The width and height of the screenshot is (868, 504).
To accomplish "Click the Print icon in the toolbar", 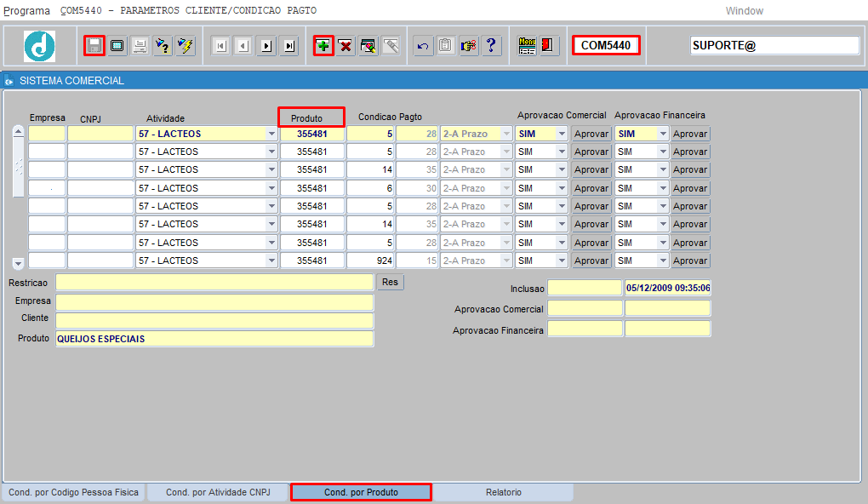I will pyautogui.click(x=140, y=45).
